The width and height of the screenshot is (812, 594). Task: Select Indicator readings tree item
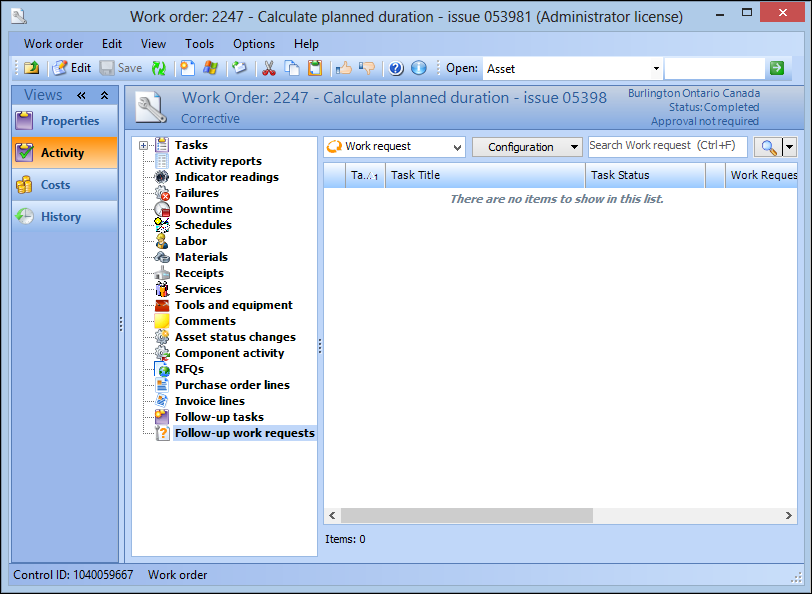tap(227, 177)
